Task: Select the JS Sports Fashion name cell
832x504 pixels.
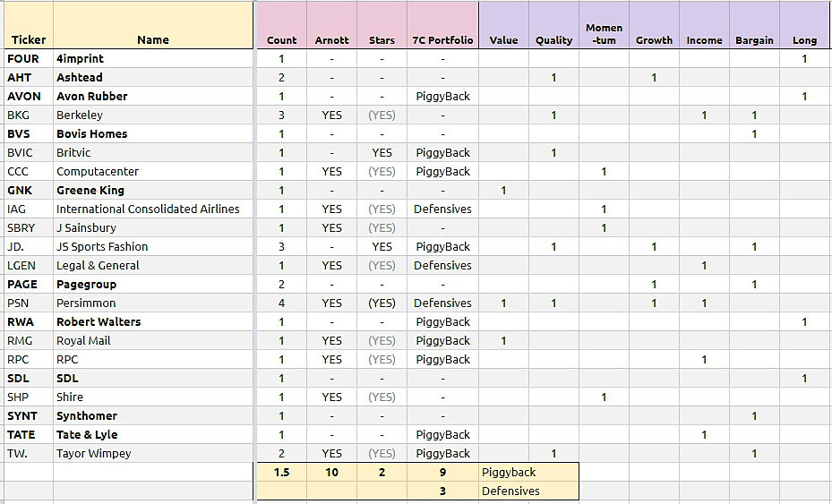Action: (153, 247)
